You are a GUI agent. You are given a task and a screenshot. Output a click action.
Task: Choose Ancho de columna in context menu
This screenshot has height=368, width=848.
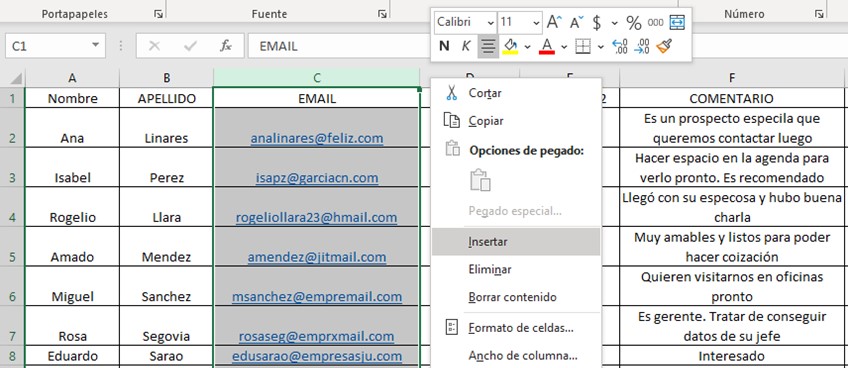[516, 356]
